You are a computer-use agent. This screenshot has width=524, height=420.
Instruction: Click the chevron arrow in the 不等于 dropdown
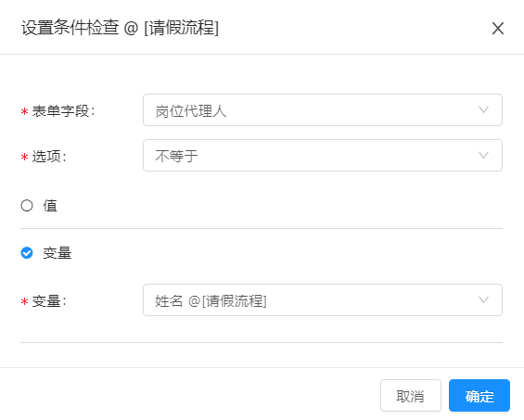(483, 156)
